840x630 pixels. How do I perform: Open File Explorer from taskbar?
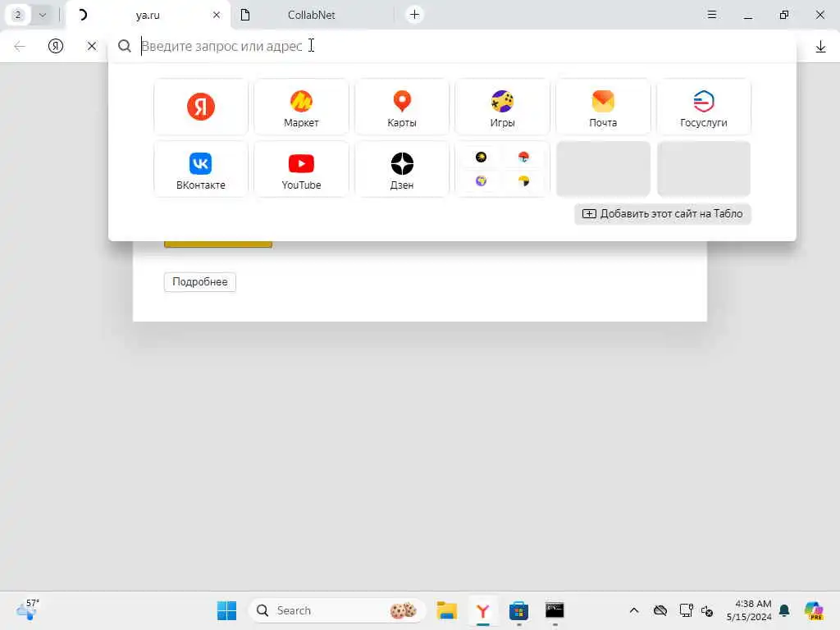click(447, 610)
